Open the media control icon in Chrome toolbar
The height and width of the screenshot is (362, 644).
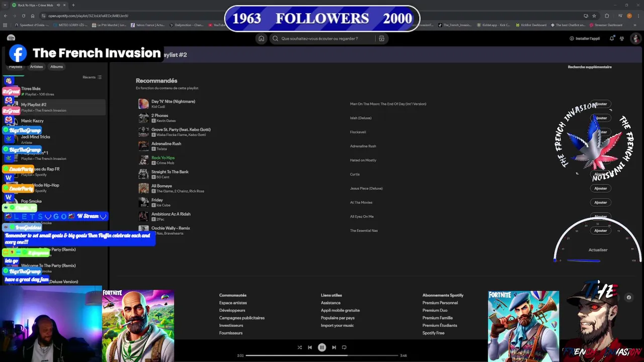pos(620,16)
